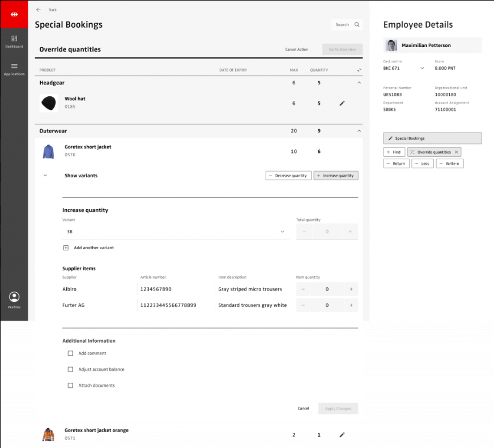Remove the Override quantities tag
494x448 pixels.
coord(457,152)
